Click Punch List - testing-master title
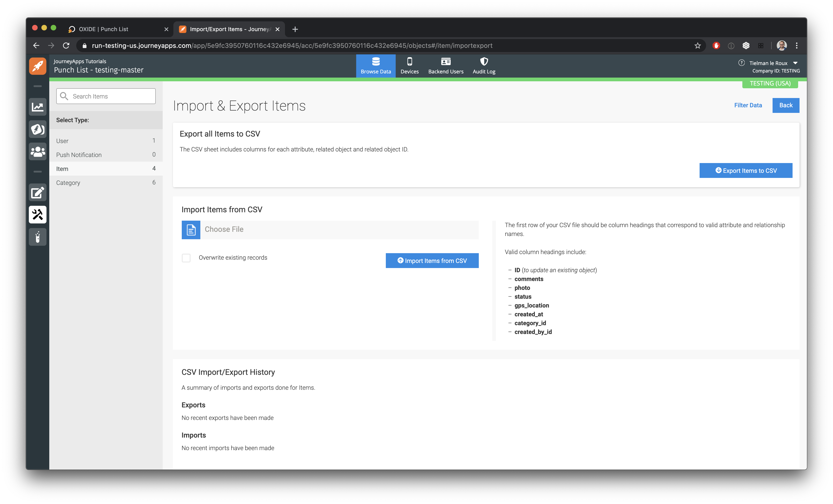833x504 pixels. coord(99,70)
